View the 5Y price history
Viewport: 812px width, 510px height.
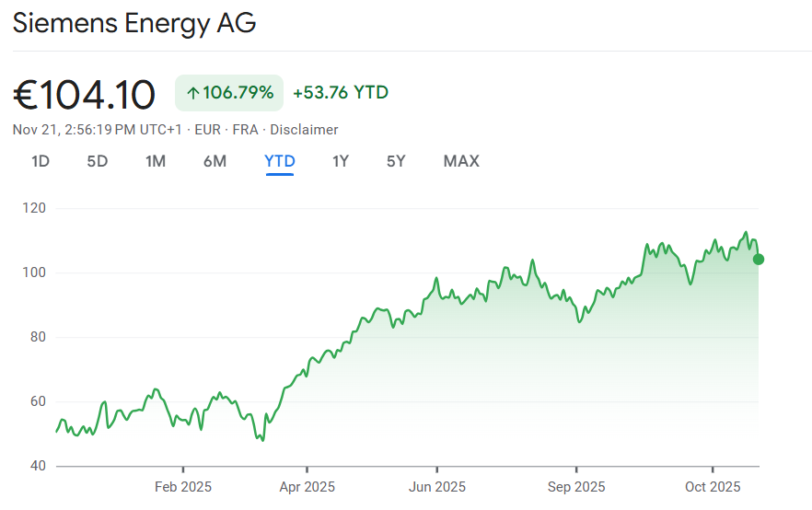coord(396,161)
